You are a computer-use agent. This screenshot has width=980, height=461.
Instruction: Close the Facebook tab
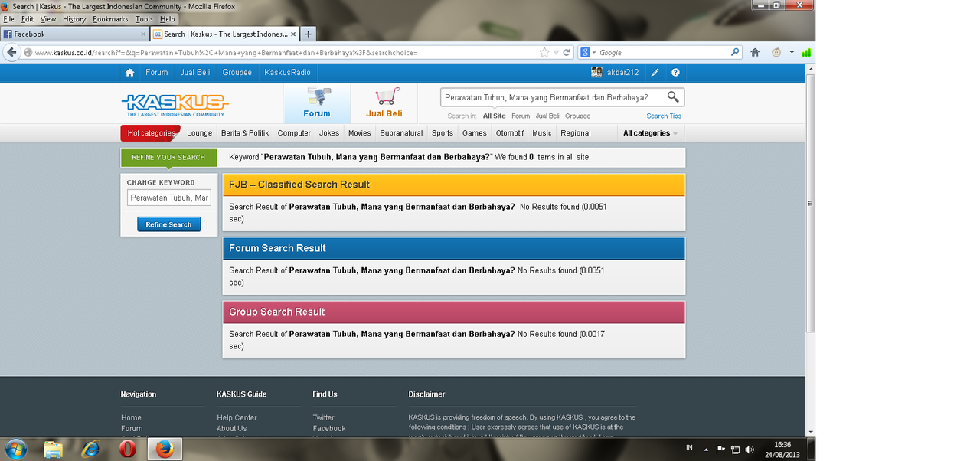click(143, 34)
